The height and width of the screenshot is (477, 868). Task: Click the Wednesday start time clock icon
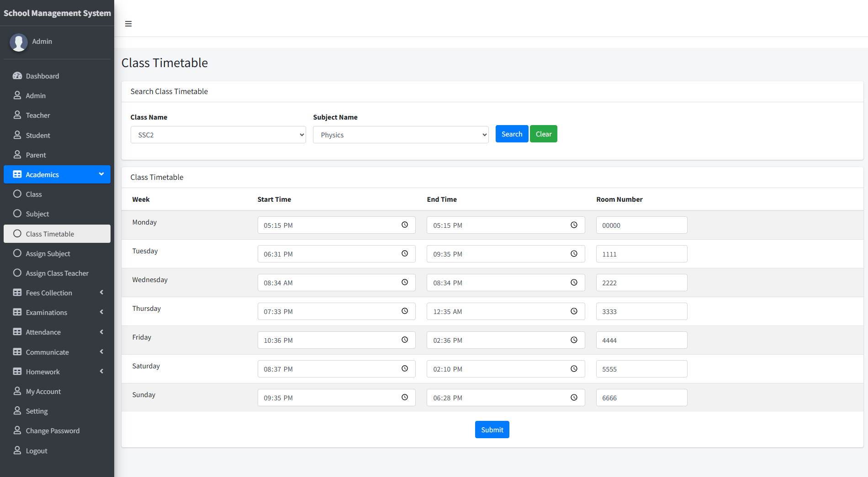point(405,283)
